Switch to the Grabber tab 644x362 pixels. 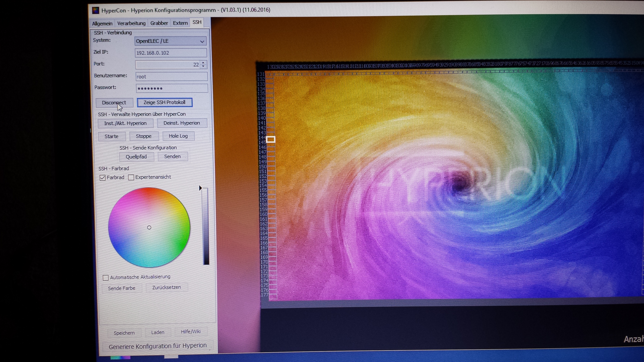(159, 23)
